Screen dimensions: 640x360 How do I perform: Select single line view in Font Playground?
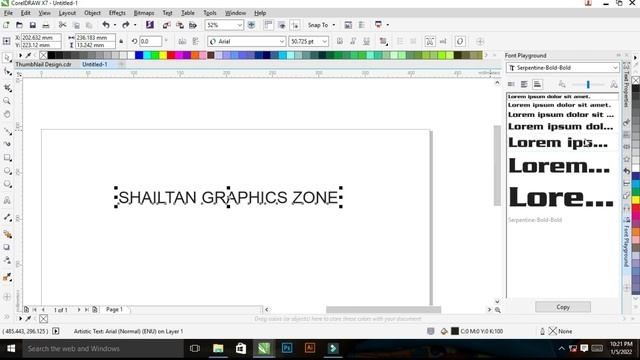coord(511,84)
